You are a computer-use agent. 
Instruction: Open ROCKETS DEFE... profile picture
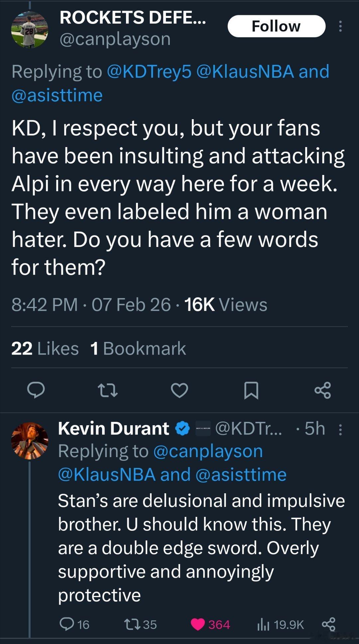[30, 30]
